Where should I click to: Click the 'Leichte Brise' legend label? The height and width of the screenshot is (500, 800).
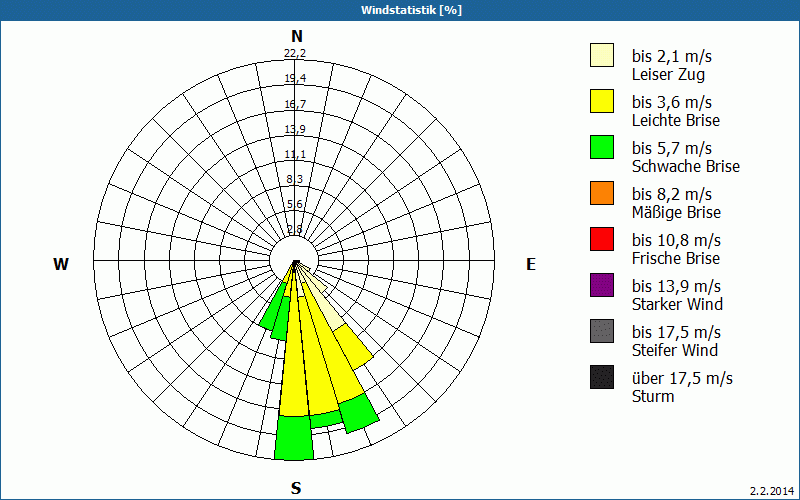click(x=676, y=120)
